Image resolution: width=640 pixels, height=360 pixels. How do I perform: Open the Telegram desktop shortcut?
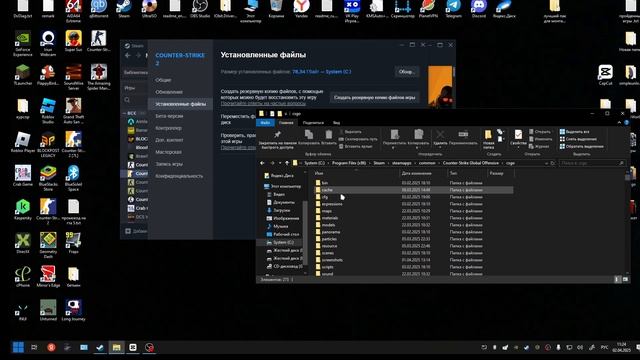pos(453,8)
